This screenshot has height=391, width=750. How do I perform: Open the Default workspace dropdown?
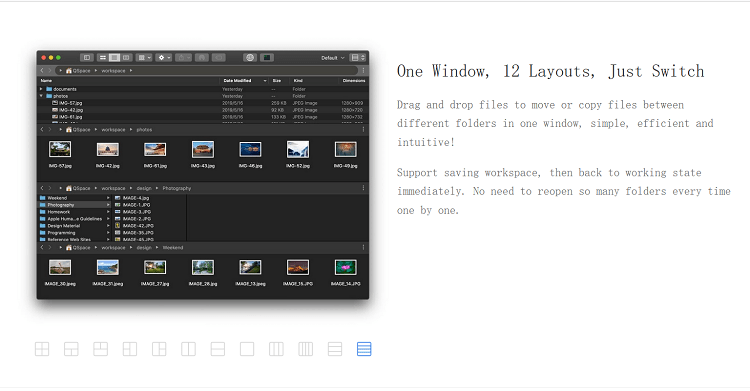tap(332, 58)
